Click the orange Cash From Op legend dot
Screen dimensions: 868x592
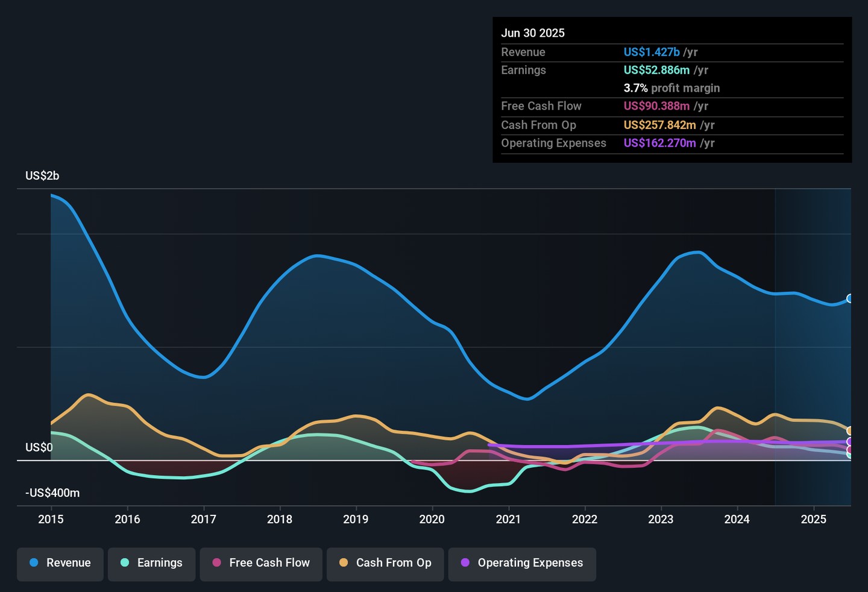(x=344, y=563)
